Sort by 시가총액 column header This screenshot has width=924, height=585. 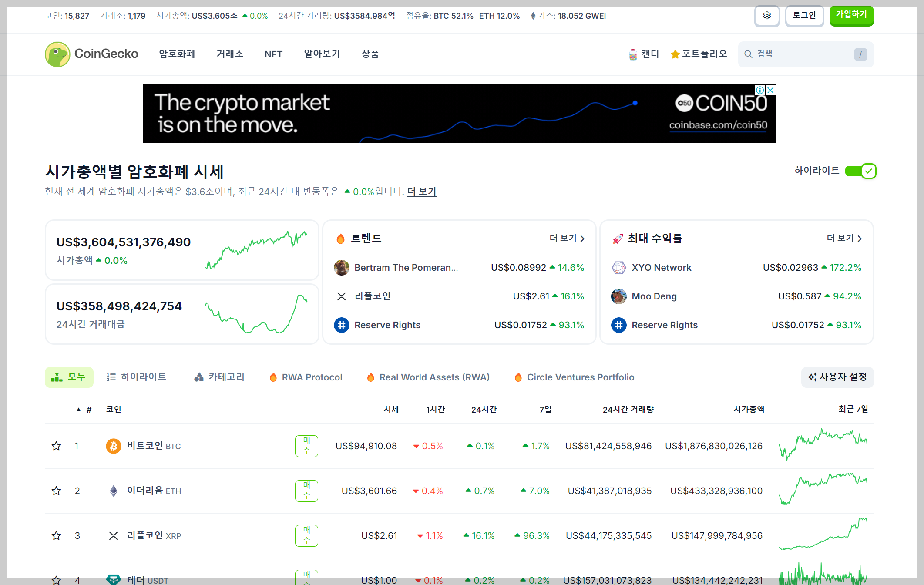click(x=749, y=410)
